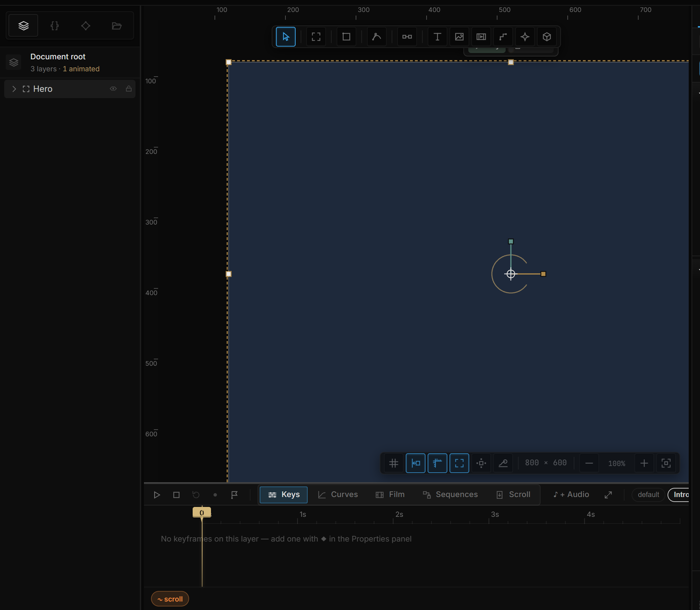
Task: Toggle rulers display button
Action: 437,463
